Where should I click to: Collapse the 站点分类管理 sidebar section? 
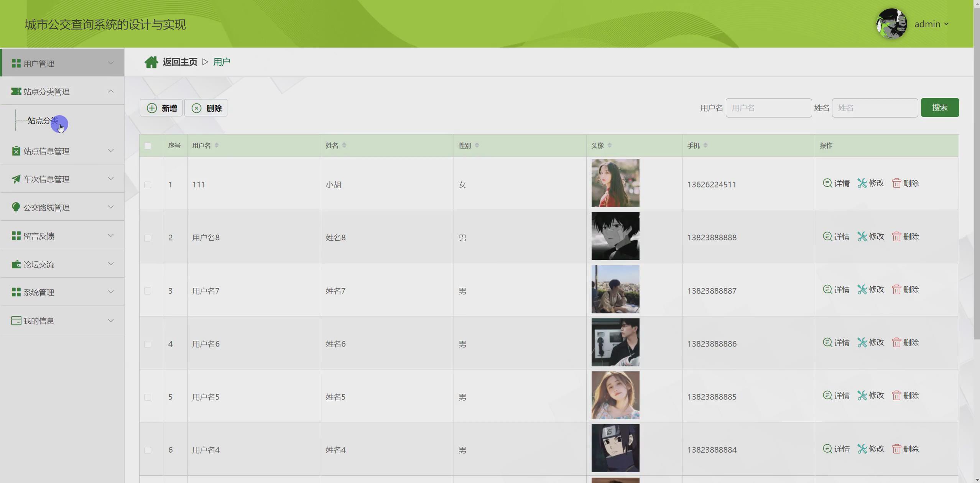[x=110, y=91]
